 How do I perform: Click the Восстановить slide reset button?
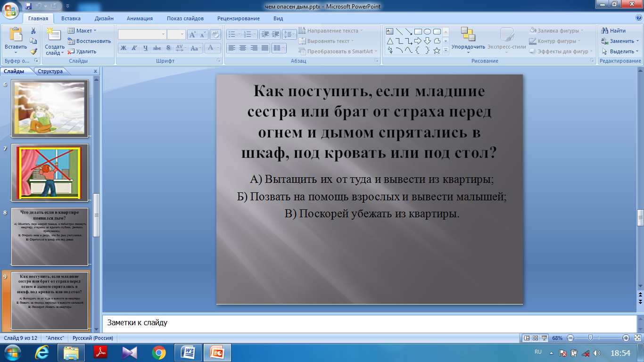pos(89,41)
